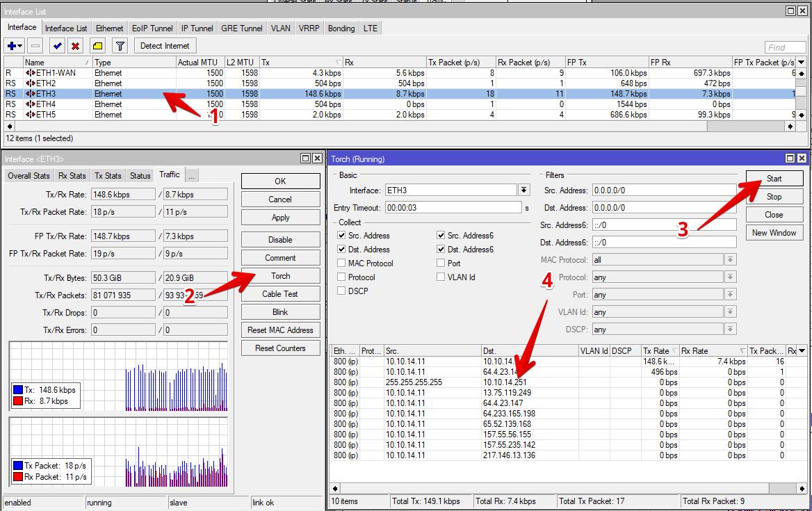Screen dimensions: 812x511
Task: Expand the hidden tabs ellipsis after Traffic
Action: [x=191, y=176]
